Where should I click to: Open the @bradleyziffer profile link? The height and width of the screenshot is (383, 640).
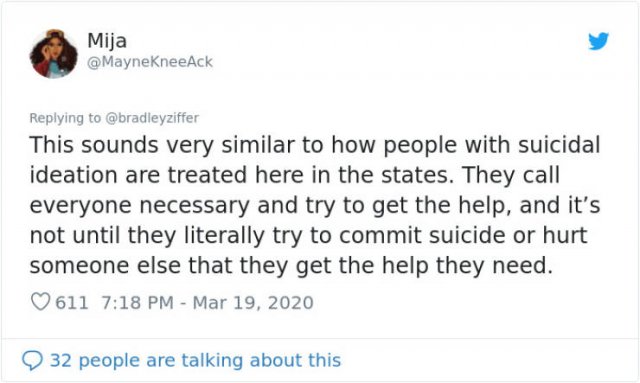(x=152, y=118)
